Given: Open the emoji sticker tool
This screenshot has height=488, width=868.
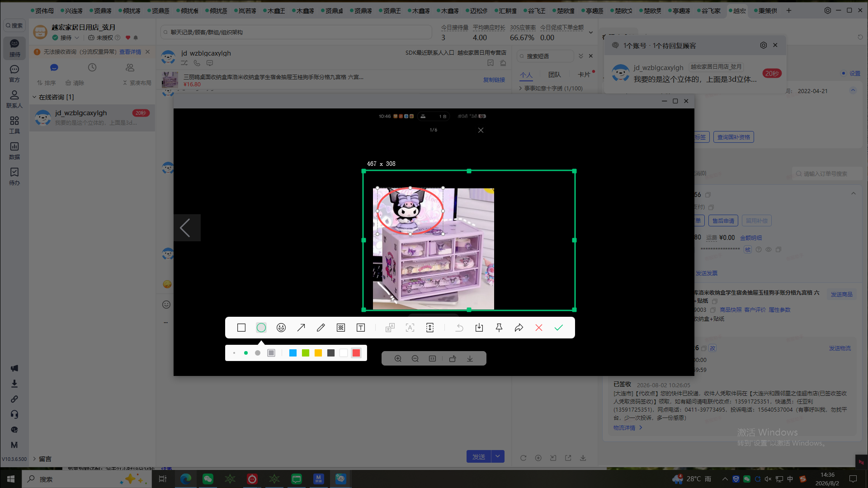Looking at the screenshot, I should click(281, 328).
